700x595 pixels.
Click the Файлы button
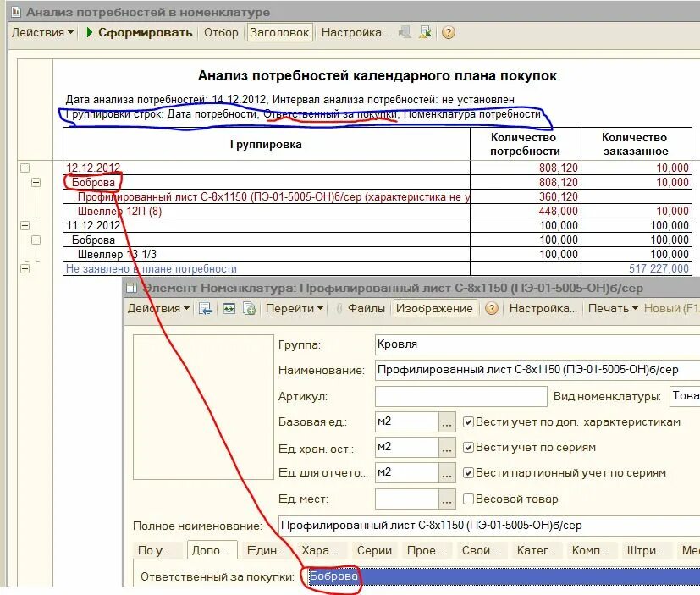(366, 308)
